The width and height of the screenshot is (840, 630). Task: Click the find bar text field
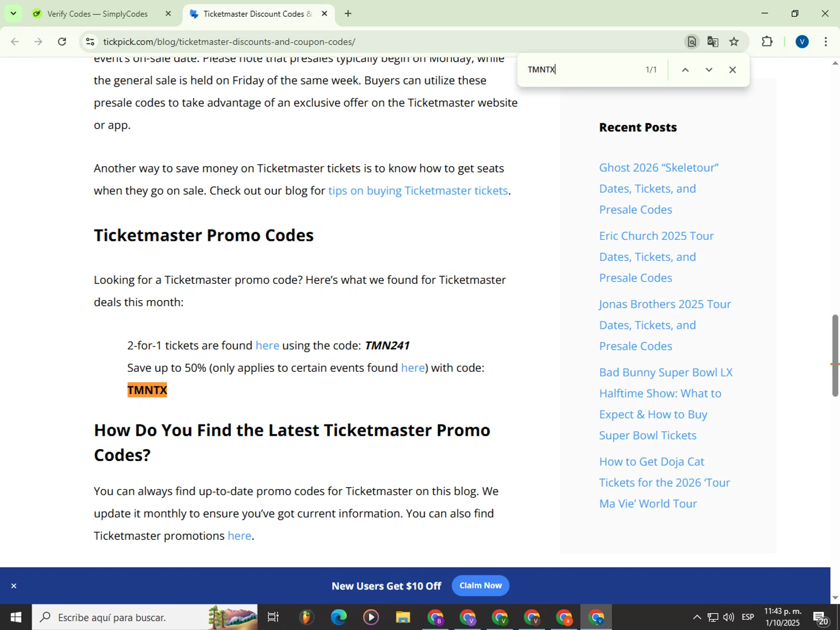582,69
